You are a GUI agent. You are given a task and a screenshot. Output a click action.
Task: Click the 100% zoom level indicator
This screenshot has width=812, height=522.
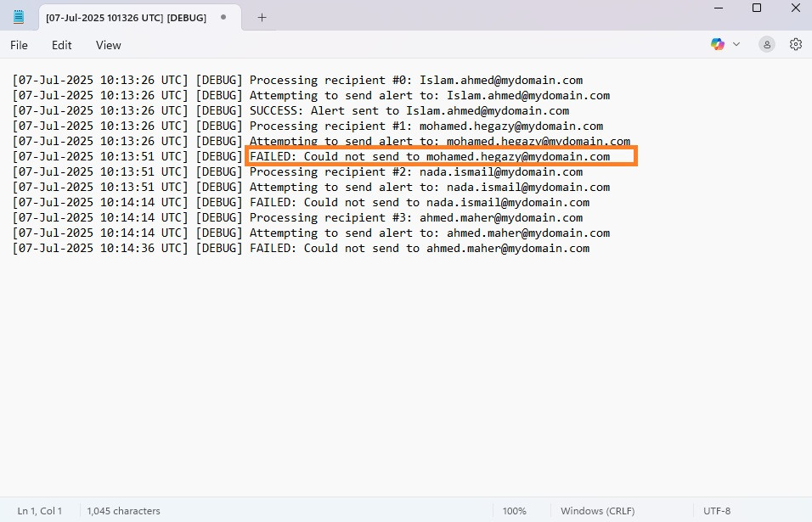514,511
